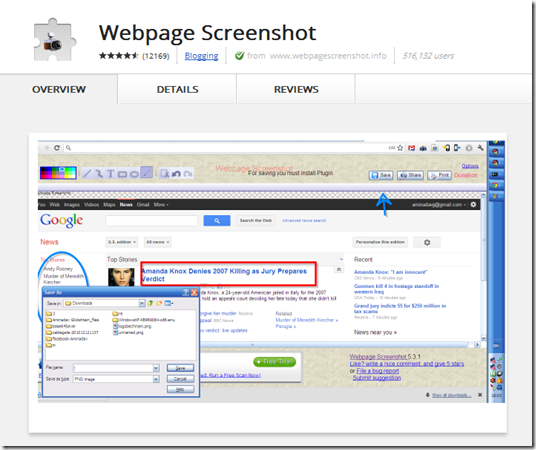Click the green Free Trial button
The height and width of the screenshot is (450, 536).
274,362
